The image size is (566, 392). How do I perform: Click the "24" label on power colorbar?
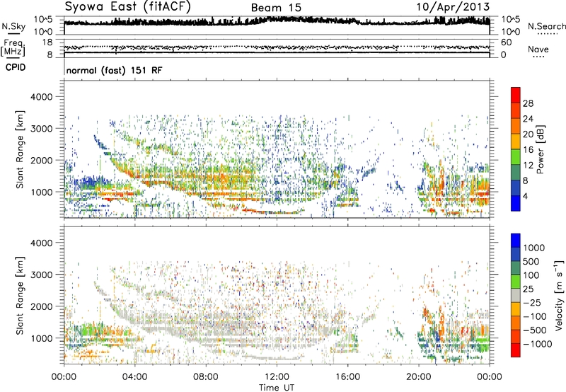click(x=528, y=119)
